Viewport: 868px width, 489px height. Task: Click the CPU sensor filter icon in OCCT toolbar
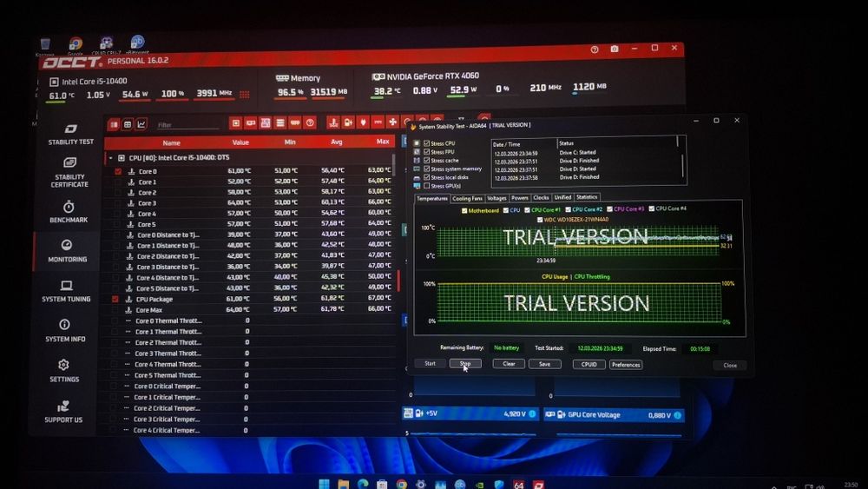[236, 123]
